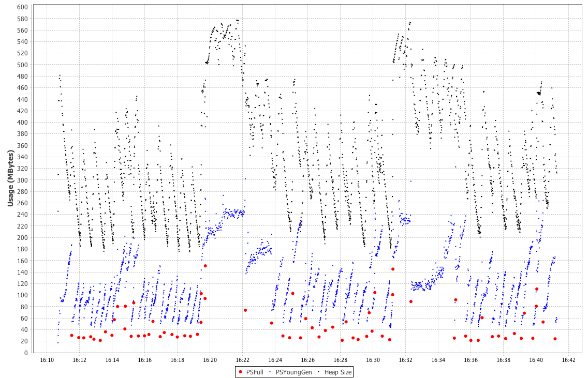Image resolution: width=588 pixels, height=378 pixels.
Task: Click the 260 tick label on the y-axis
Action: click(22, 203)
